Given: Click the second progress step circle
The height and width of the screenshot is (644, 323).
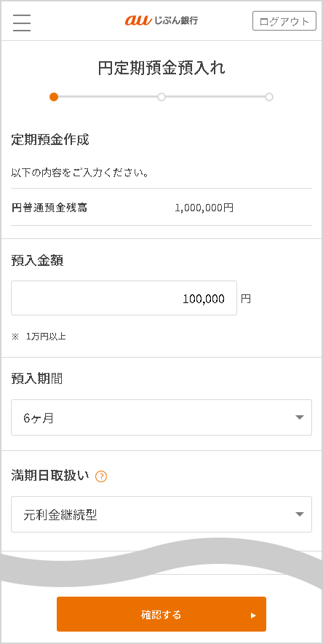Looking at the screenshot, I should tap(161, 97).
